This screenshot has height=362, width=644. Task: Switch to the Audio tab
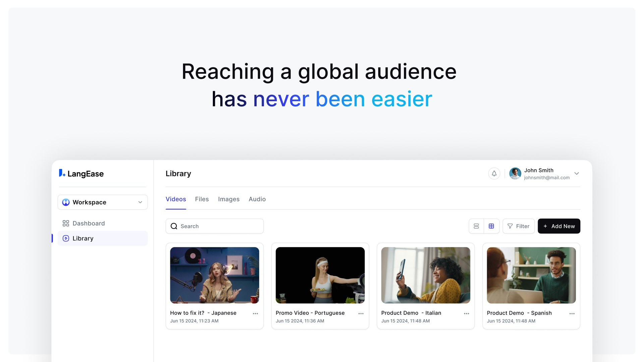pos(257,199)
